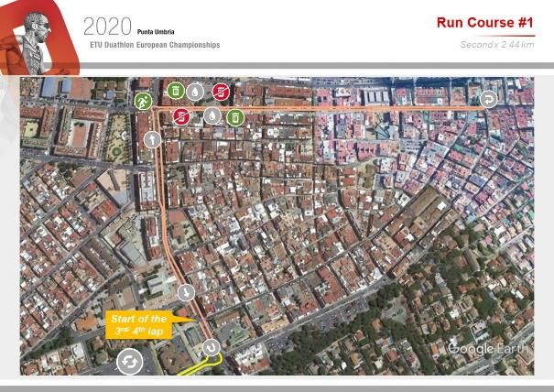Click the U-turn marker at the east end
This screenshot has width=554, height=392.
click(x=489, y=98)
